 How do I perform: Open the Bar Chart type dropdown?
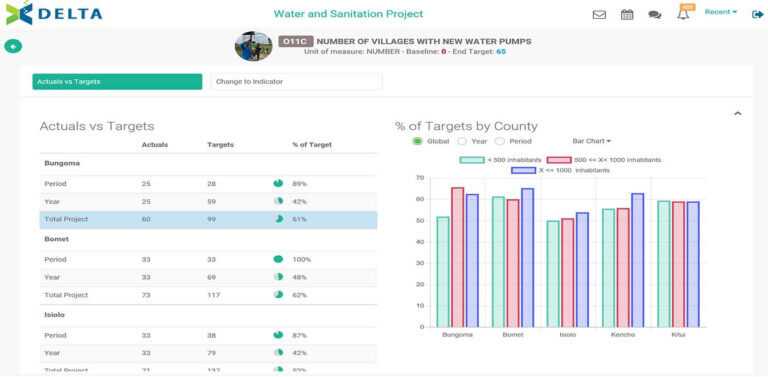(592, 141)
